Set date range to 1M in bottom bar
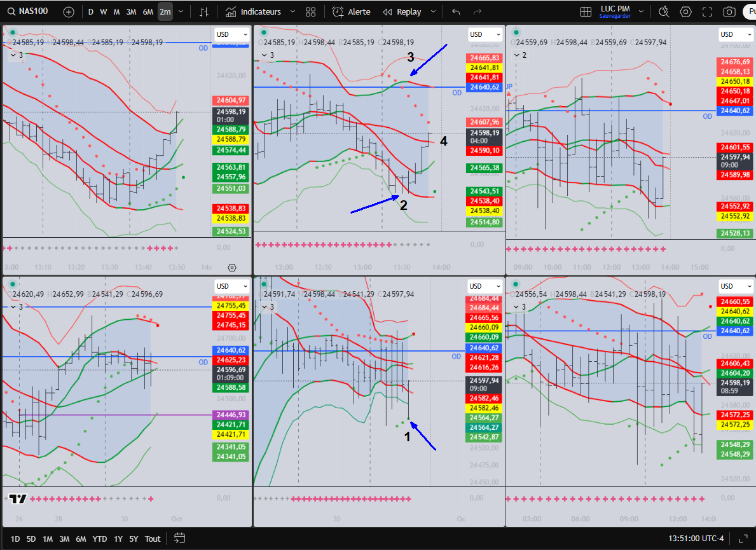The image size is (756, 550). [x=47, y=539]
